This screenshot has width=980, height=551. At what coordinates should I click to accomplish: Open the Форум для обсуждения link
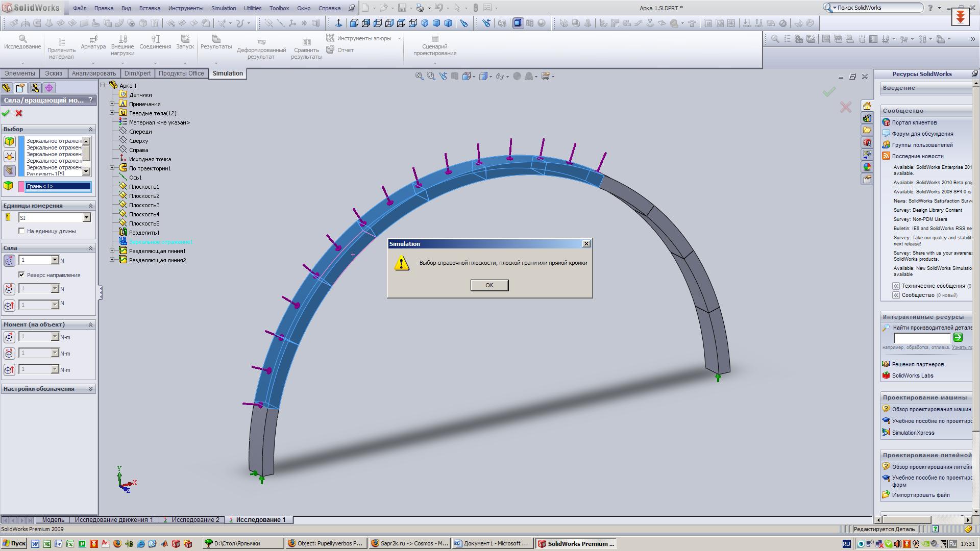click(x=922, y=134)
